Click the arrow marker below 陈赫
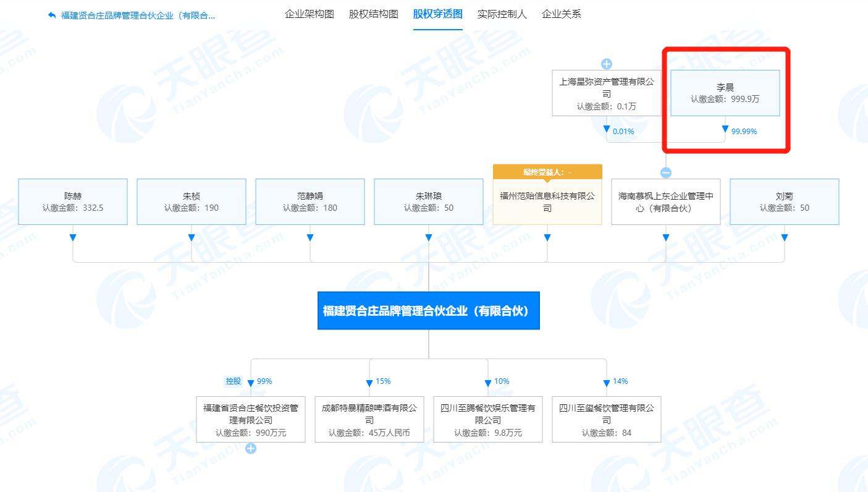The image size is (868, 492). 73,237
